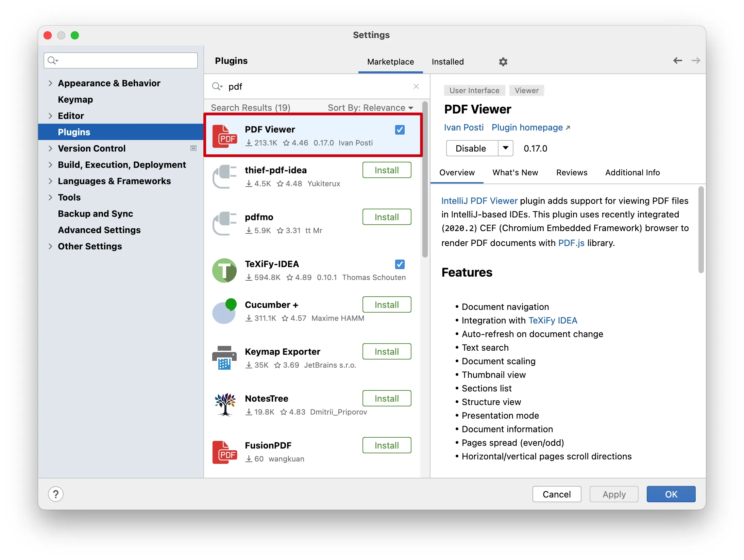Screen dimensions: 744x560
Task: Click the plugin search magnifier icon
Action: point(217,86)
